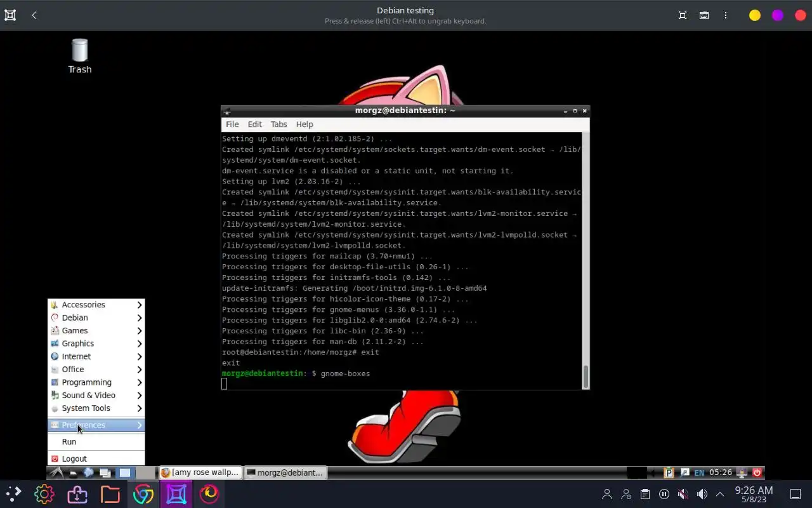The height and width of the screenshot is (508, 812).
Task: Open the Help menu in the terminal
Action: click(304, 124)
